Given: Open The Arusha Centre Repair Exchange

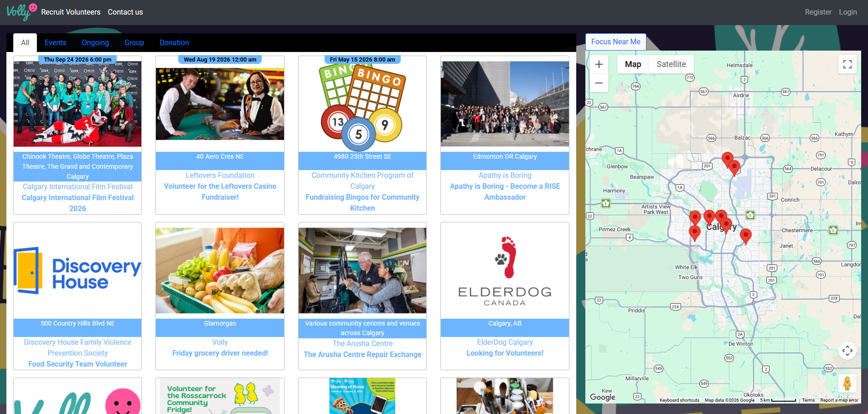Looking at the screenshot, I should 362,354.
